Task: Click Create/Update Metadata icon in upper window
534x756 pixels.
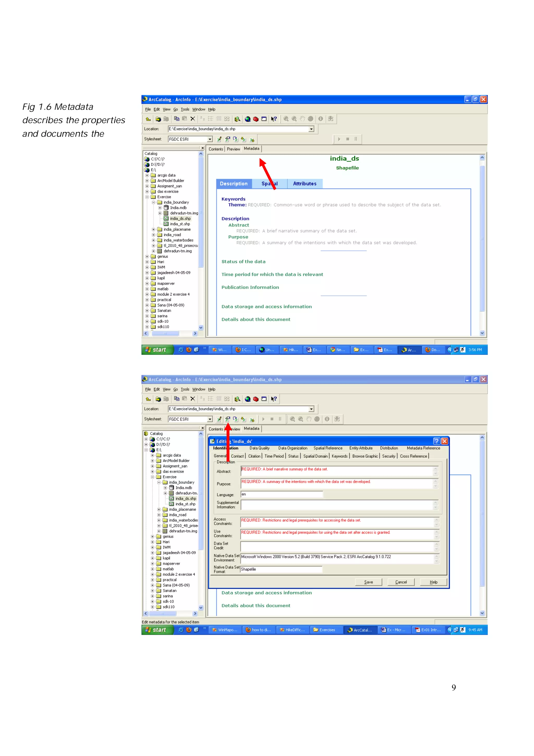Action: point(235,139)
